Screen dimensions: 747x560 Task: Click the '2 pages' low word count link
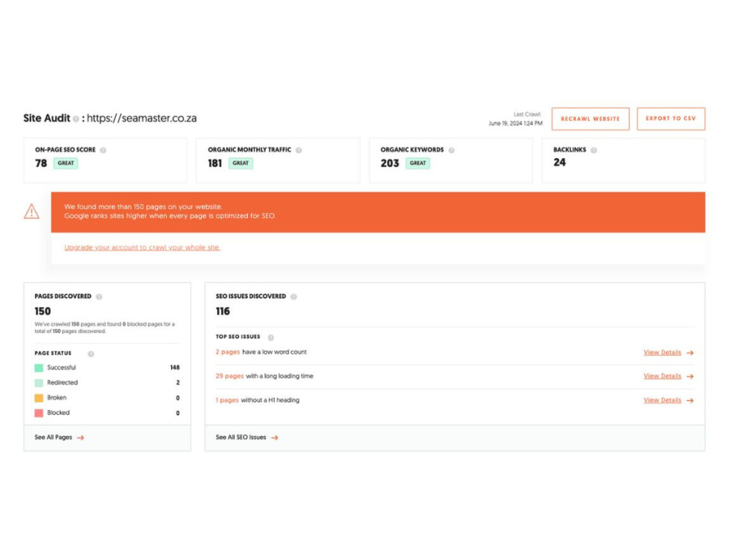pyautogui.click(x=228, y=352)
